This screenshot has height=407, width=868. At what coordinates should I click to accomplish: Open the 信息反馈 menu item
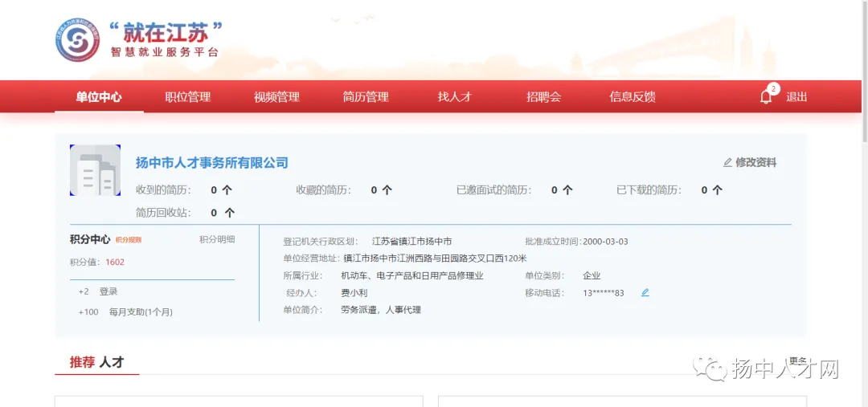pyautogui.click(x=633, y=97)
